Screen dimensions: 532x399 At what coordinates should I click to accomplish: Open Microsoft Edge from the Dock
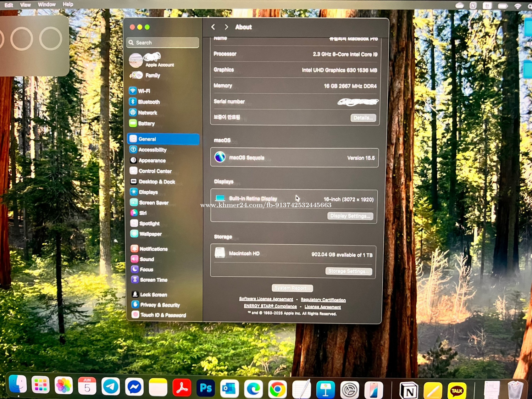click(254, 389)
